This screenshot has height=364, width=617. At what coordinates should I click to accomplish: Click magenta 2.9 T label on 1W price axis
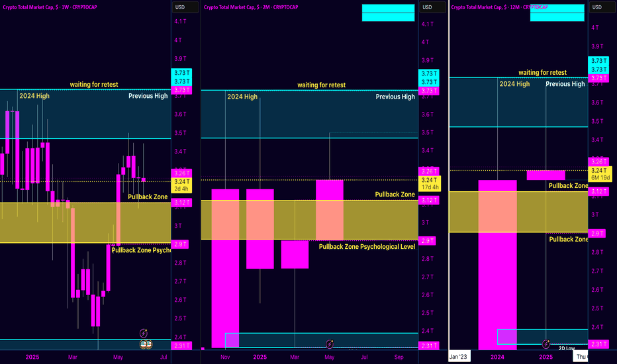pyautogui.click(x=180, y=244)
